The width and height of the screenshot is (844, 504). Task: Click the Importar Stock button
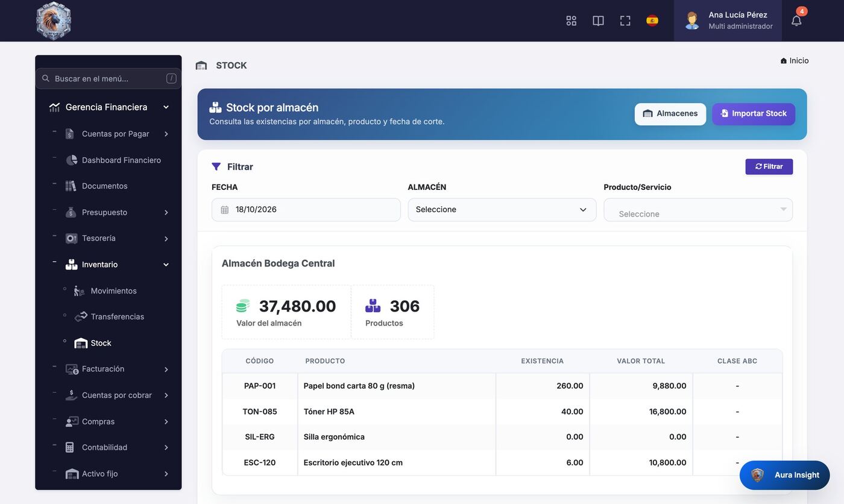pos(754,114)
